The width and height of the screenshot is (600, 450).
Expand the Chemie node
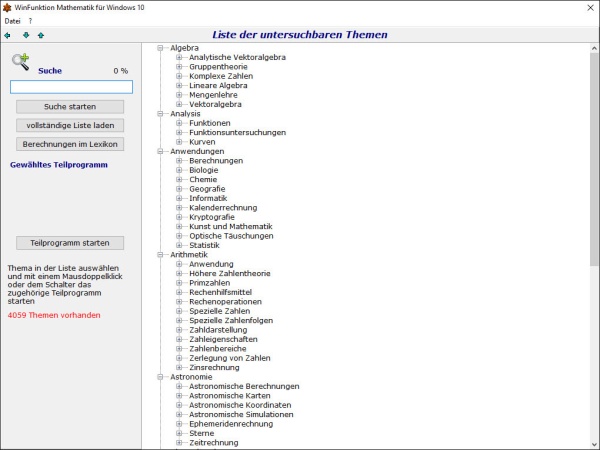pyautogui.click(x=179, y=179)
